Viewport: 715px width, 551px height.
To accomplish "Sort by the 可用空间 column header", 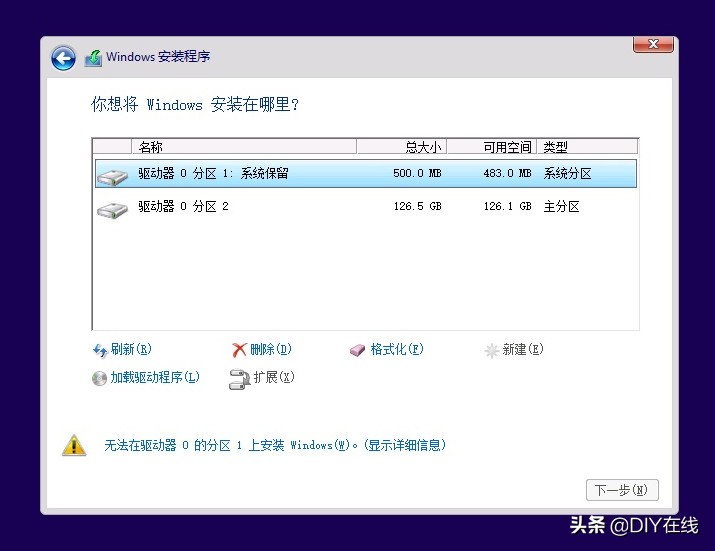I will (492, 147).
